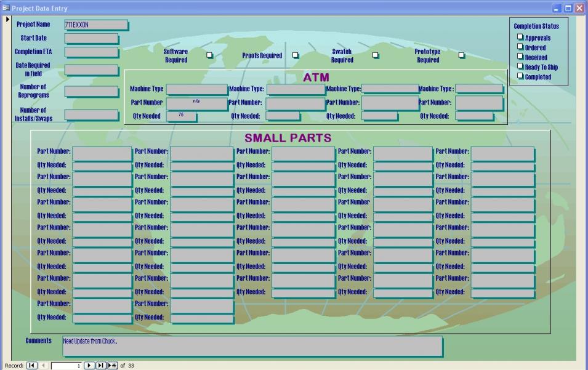Click the Comments label
Viewport: 588px width, 370px height.
tap(38, 341)
